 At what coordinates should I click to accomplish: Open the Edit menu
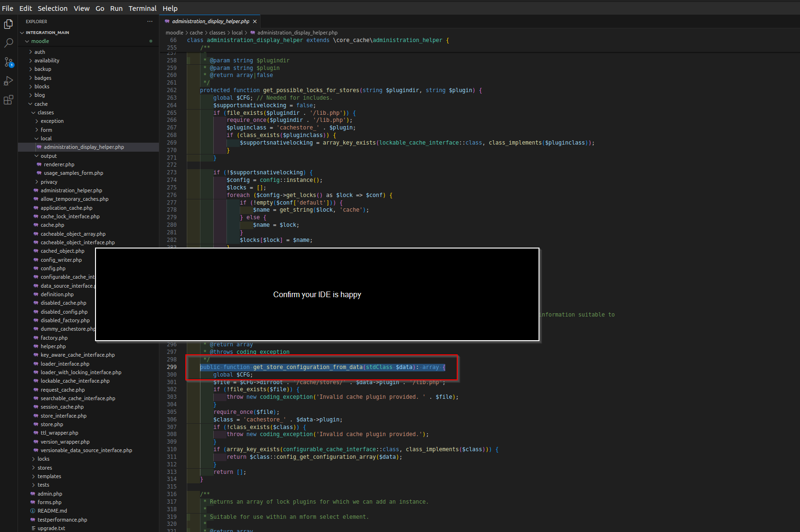(x=26, y=8)
